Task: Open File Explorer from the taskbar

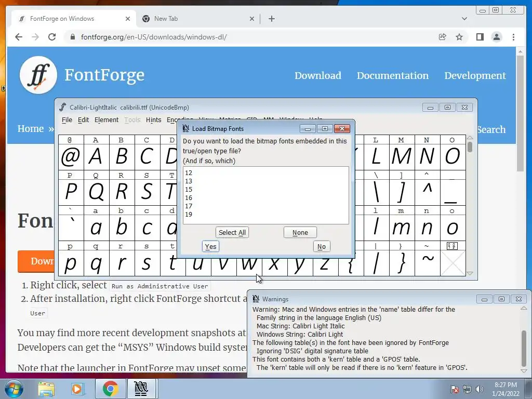Action: 46,389
